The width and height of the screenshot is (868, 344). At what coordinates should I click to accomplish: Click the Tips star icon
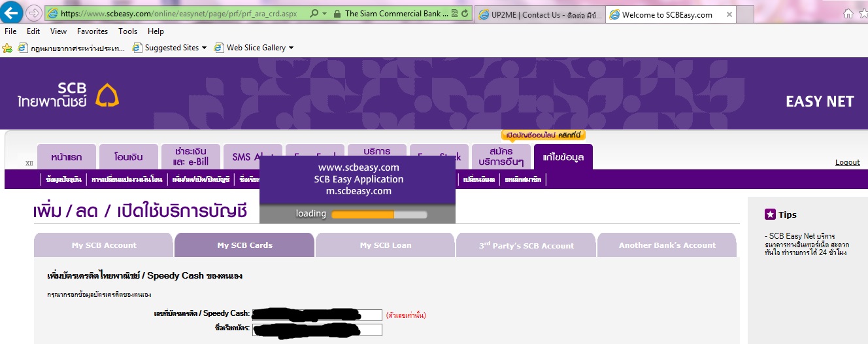point(770,215)
